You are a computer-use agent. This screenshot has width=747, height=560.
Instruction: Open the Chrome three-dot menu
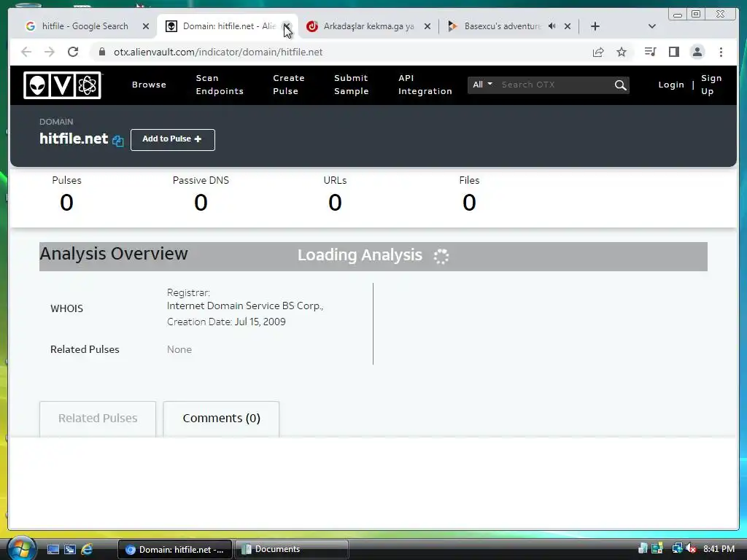(721, 52)
